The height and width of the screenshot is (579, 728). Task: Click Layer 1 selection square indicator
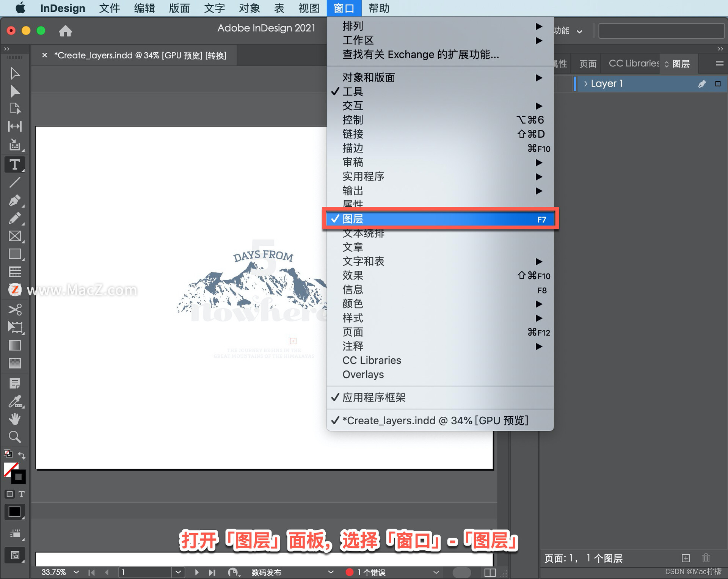pos(718,84)
